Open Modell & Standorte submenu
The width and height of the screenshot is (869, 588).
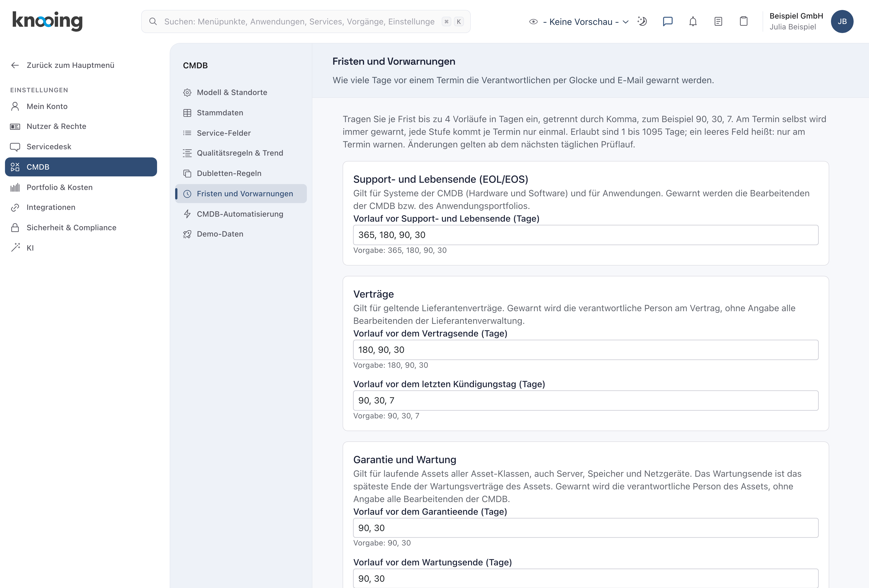[241, 92]
